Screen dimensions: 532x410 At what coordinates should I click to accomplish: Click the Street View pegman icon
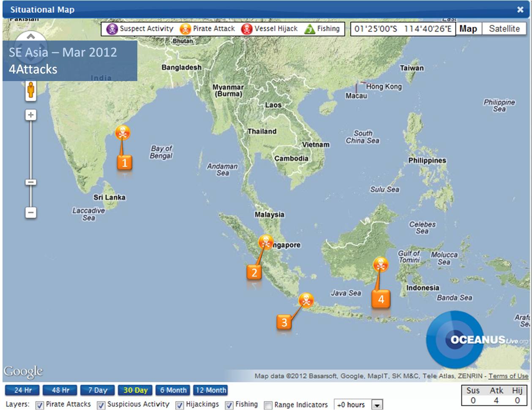(30, 91)
